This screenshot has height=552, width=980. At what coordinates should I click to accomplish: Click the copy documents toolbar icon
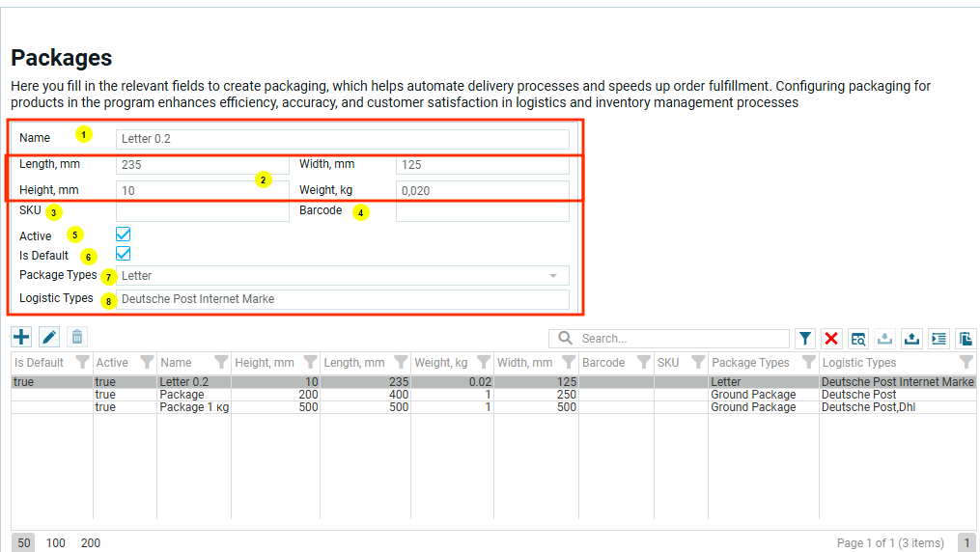click(966, 339)
